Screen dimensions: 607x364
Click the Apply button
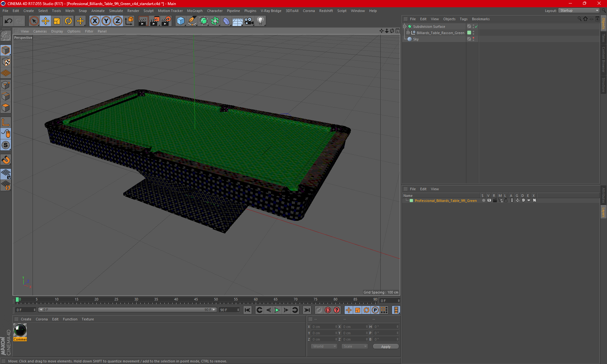click(x=386, y=347)
